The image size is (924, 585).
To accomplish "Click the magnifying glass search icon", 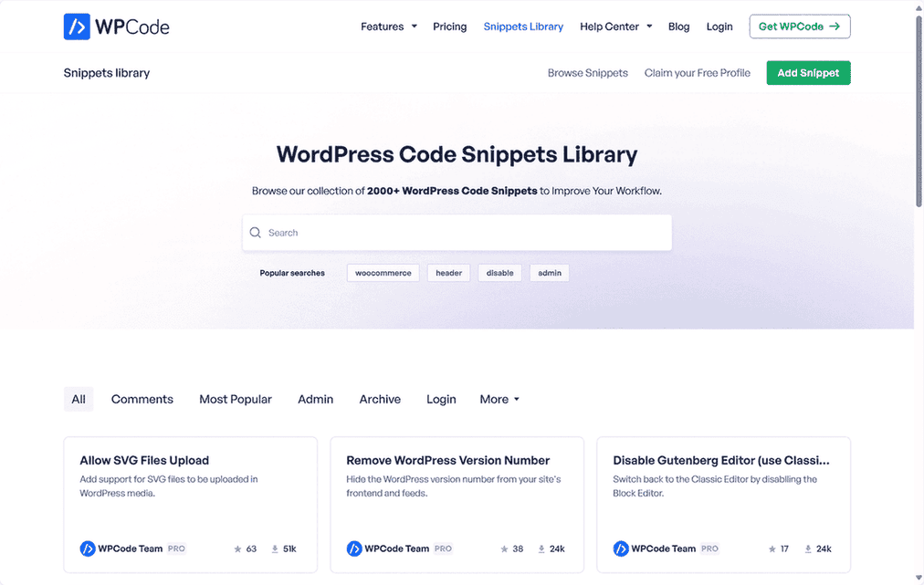I will (256, 233).
